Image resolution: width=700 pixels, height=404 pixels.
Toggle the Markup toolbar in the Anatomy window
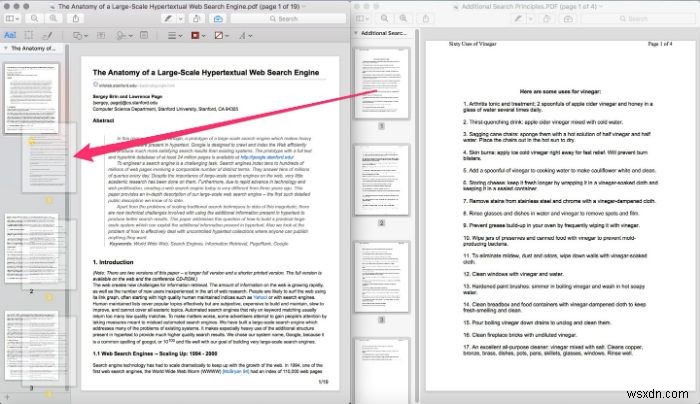pyautogui.click(x=218, y=18)
